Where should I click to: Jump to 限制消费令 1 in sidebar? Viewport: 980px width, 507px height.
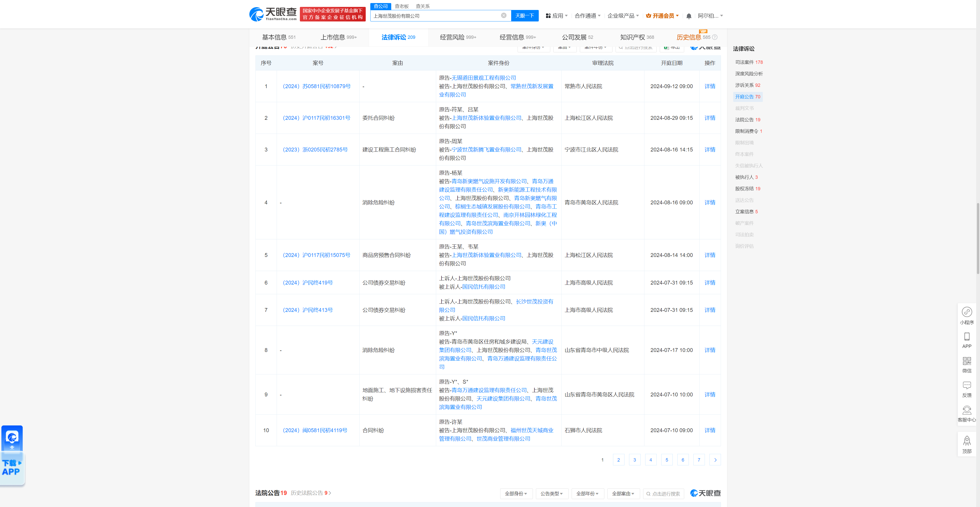coord(748,131)
